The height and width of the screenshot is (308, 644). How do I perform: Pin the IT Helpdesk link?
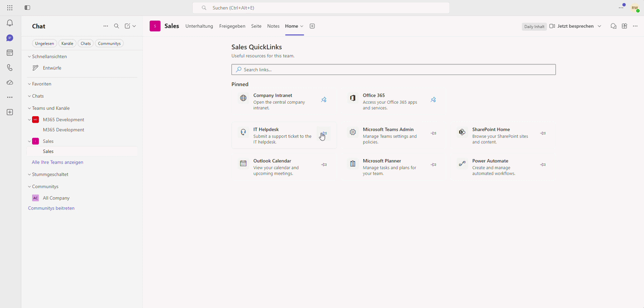(x=324, y=134)
